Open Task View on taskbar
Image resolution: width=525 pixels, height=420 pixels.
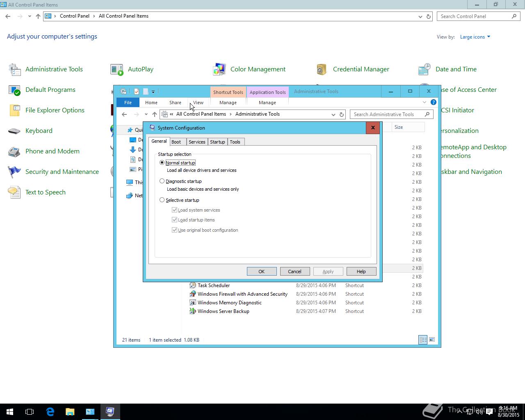point(30,411)
